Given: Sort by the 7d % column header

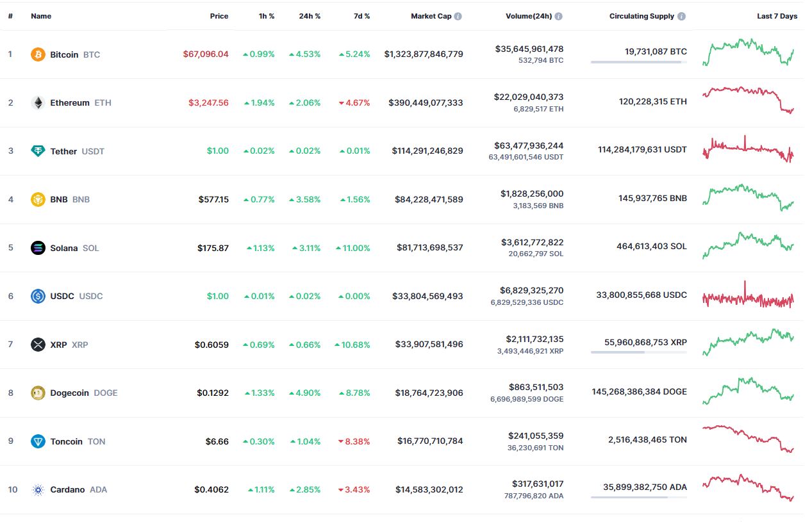Looking at the screenshot, I should tap(362, 16).
